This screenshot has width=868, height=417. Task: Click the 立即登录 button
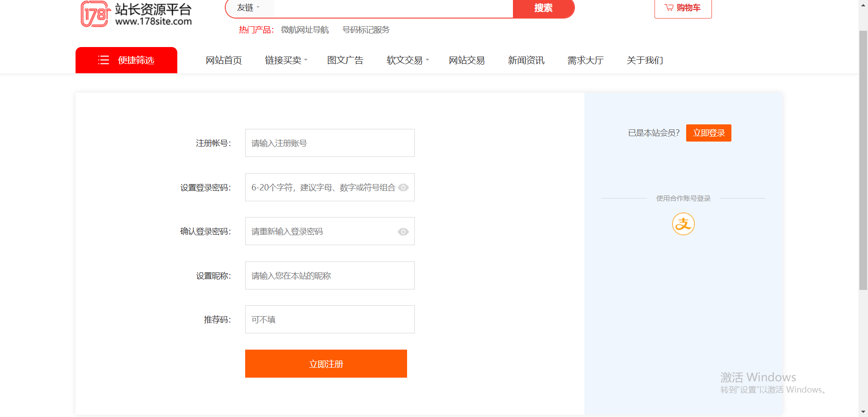point(708,133)
